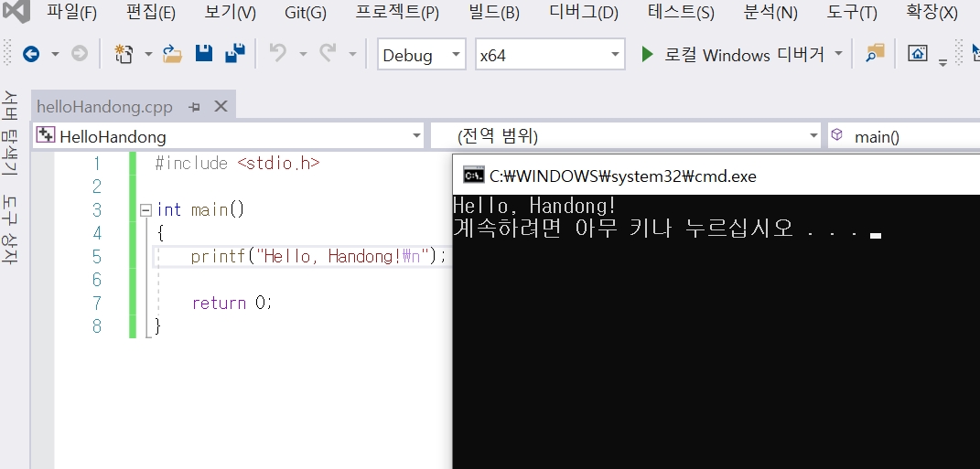Collapse the main() function code block
The width and height of the screenshot is (980, 469).
coord(145,210)
